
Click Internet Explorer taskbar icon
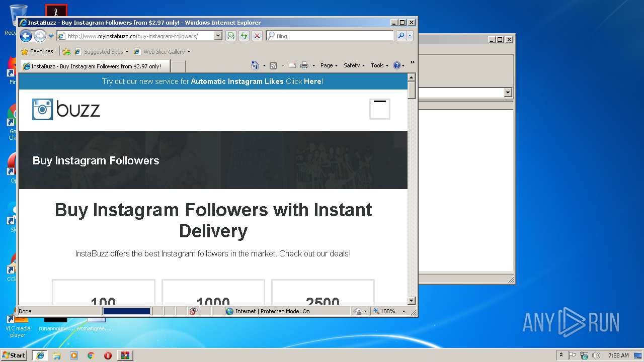click(x=40, y=355)
